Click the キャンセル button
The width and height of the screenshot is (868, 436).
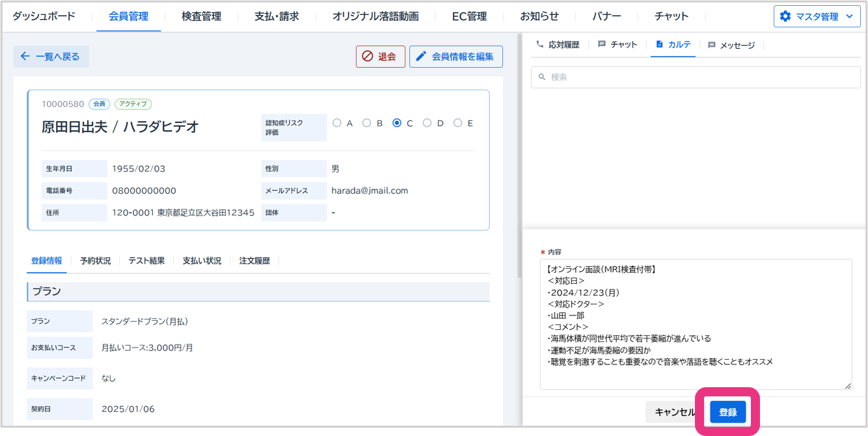coord(674,412)
